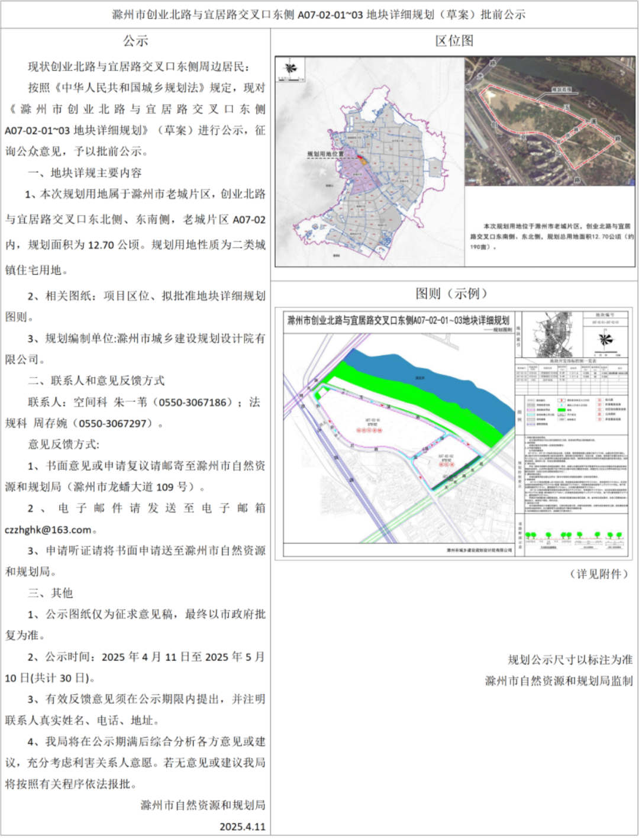Click the plan drawing title 'A07-02-01~03地块详细规划'
Viewport: 639px width, 840px height.
click(x=398, y=320)
